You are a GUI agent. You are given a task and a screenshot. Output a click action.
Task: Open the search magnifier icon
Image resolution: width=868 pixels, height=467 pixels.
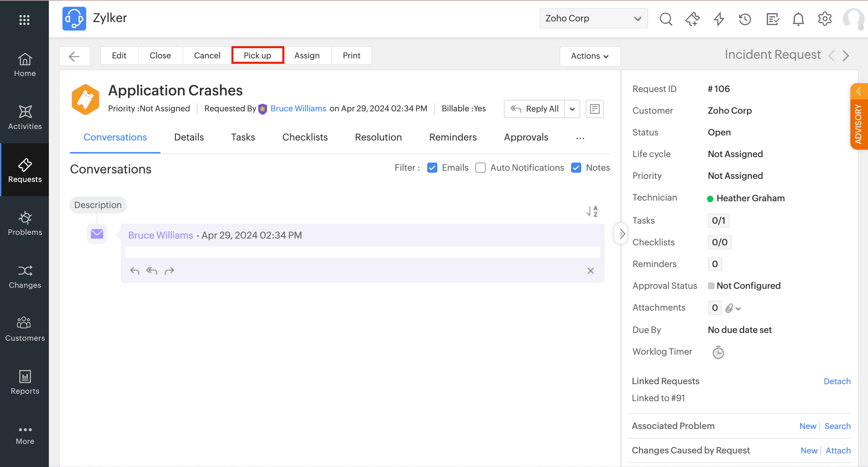click(x=666, y=19)
